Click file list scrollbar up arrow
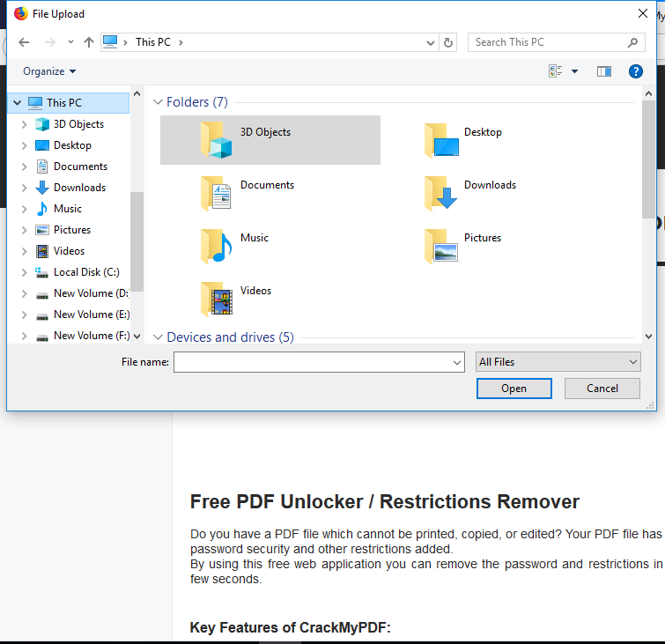Viewport: 665px width, 644px height. [648, 93]
